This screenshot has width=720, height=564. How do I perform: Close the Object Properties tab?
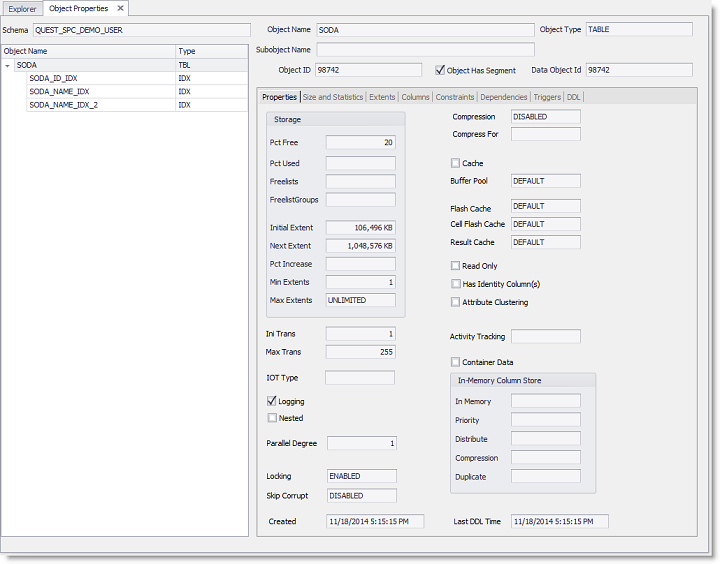[120, 8]
